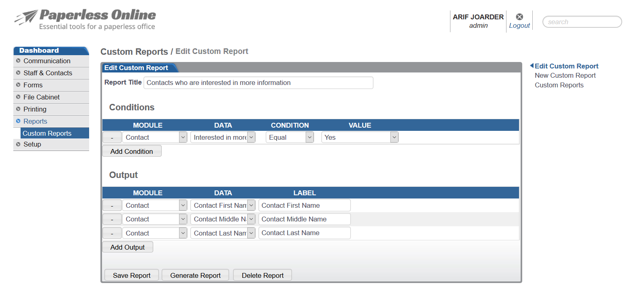Click into the search box

pyautogui.click(x=582, y=22)
